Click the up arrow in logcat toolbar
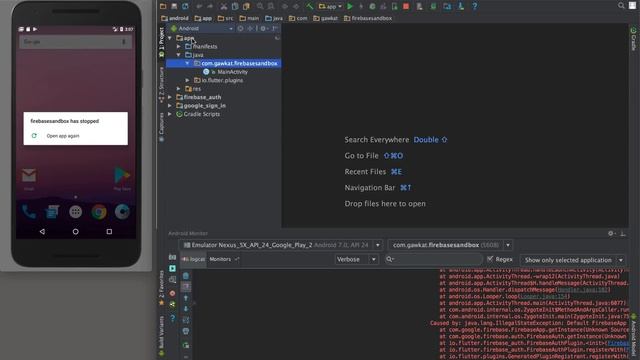The image size is (640, 360). point(186,298)
